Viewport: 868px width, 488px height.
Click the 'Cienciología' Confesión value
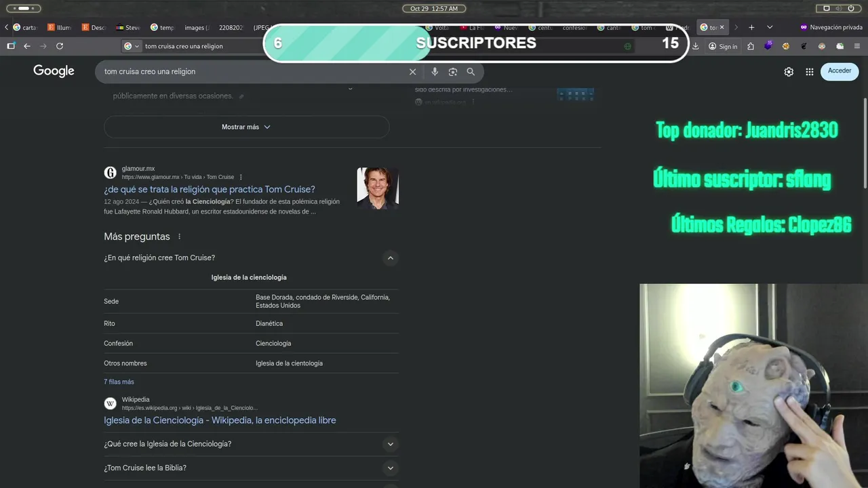tap(273, 344)
